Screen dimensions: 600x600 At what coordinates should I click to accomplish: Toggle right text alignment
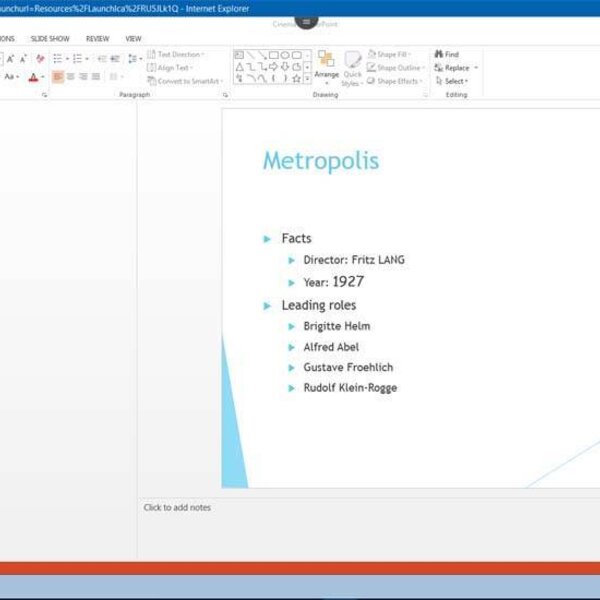(83, 77)
